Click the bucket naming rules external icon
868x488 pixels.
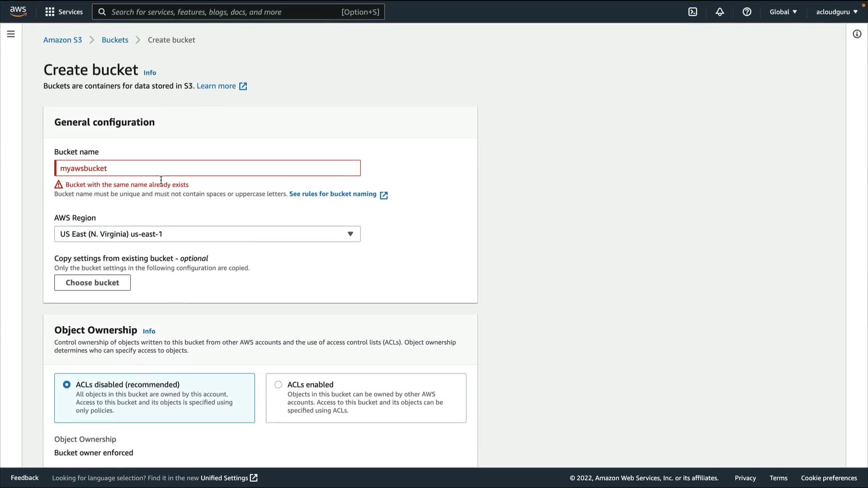point(384,195)
